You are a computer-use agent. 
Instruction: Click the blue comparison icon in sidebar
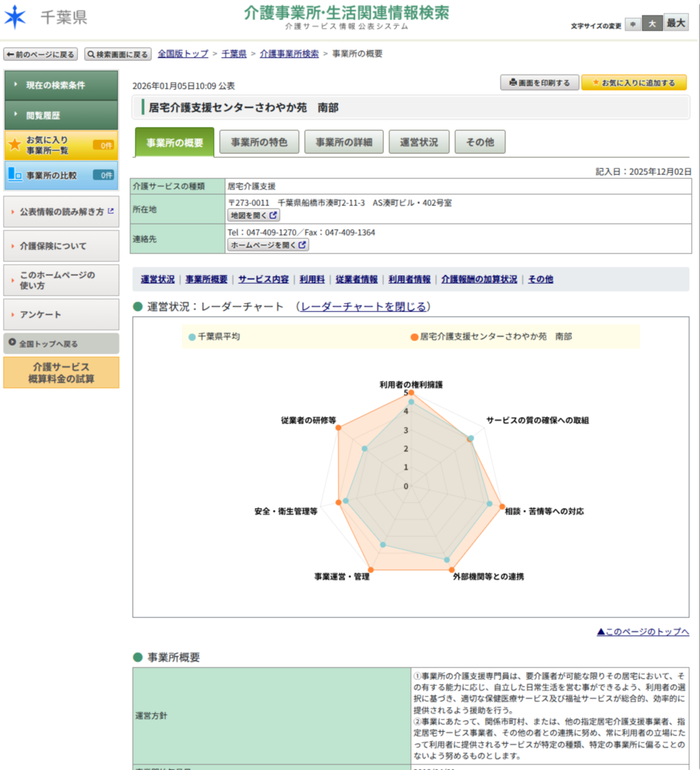pyautogui.click(x=15, y=175)
